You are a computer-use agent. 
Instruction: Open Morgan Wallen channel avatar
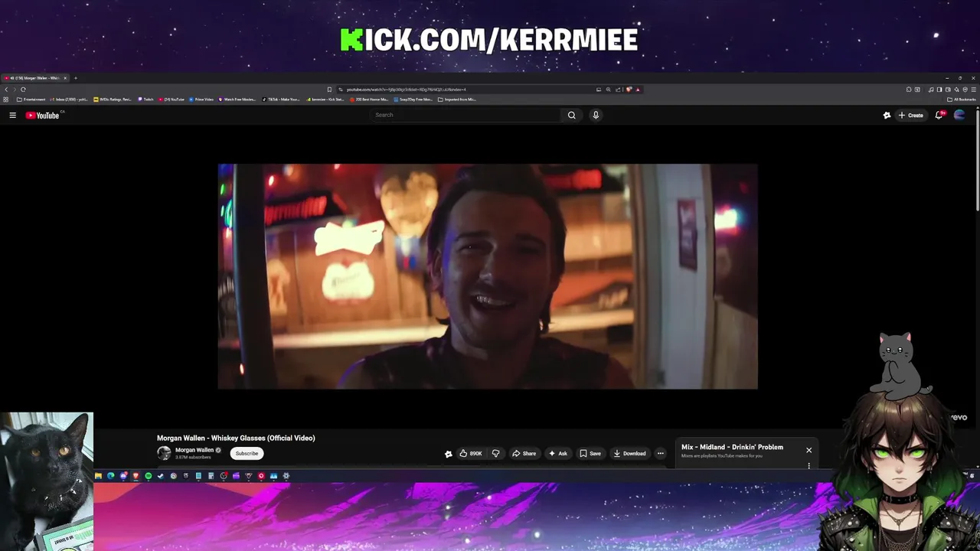[164, 453]
